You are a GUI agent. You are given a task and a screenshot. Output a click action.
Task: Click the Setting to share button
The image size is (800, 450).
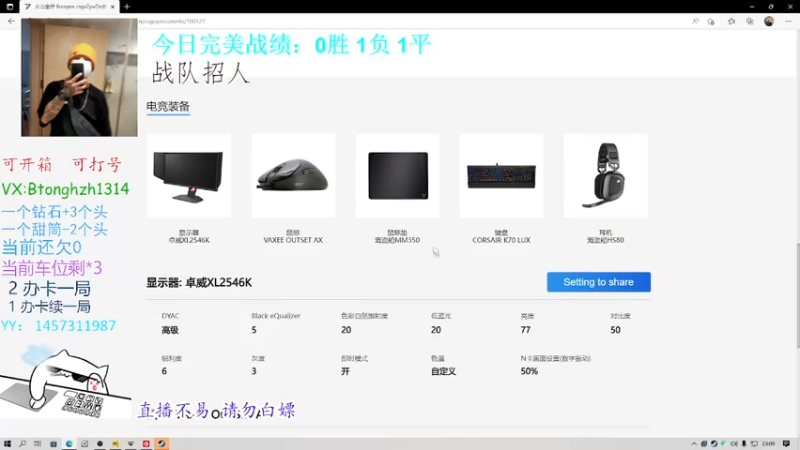click(x=598, y=282)
